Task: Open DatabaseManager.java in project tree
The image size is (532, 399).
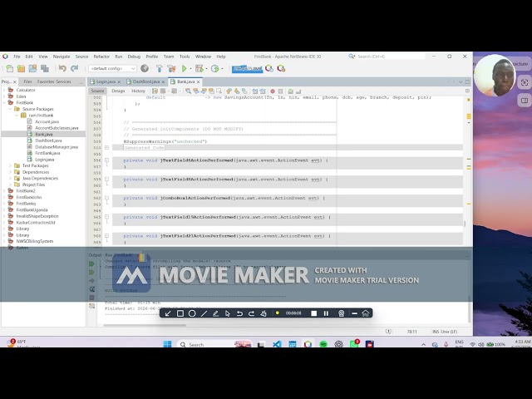Action: tap(57, 147)
